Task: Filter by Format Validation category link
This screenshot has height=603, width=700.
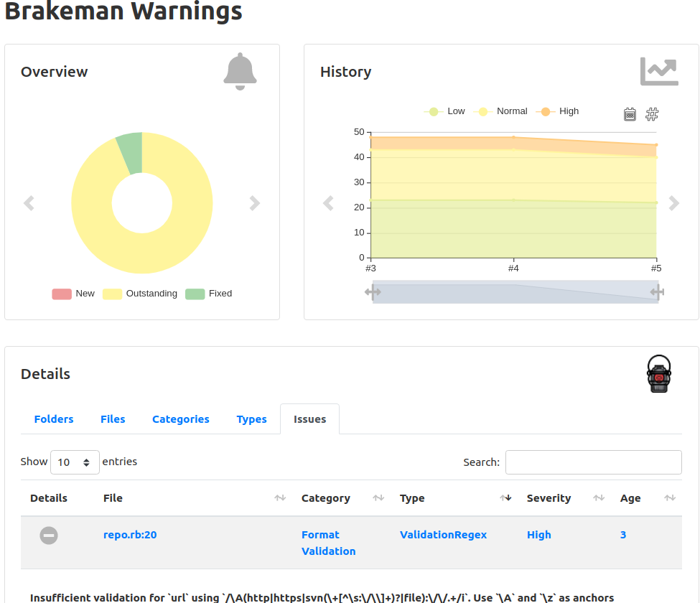Action: 329,543
